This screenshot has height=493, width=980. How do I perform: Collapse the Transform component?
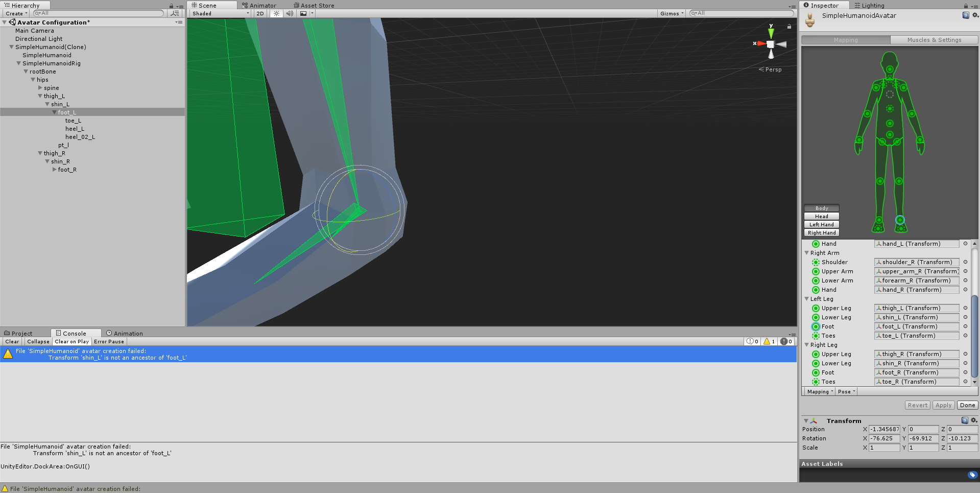tap(806, 421)
